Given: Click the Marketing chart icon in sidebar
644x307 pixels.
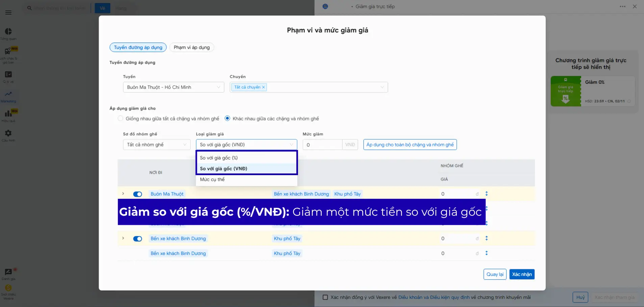Looking at the screenshot, I should 8,94.
